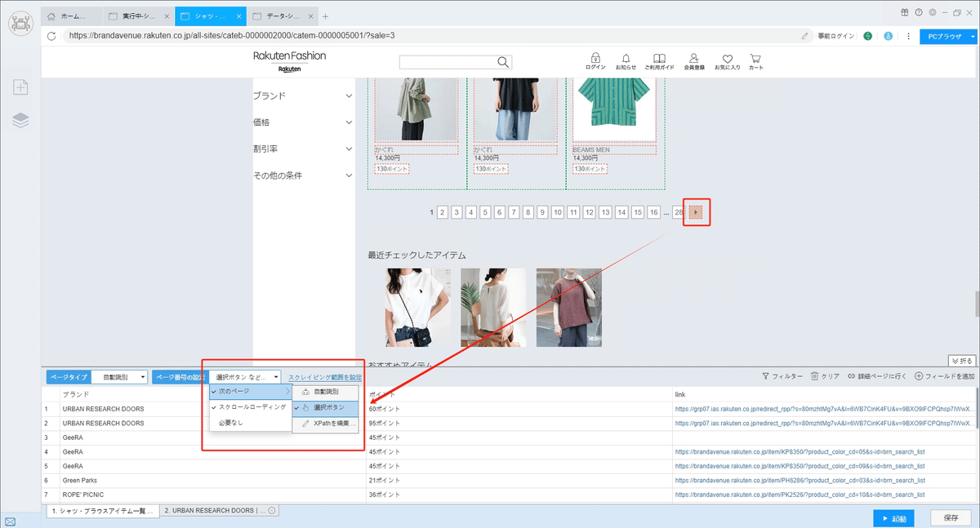Open the PCブラウザ dropdown arrow

click(x=973, y=36)
